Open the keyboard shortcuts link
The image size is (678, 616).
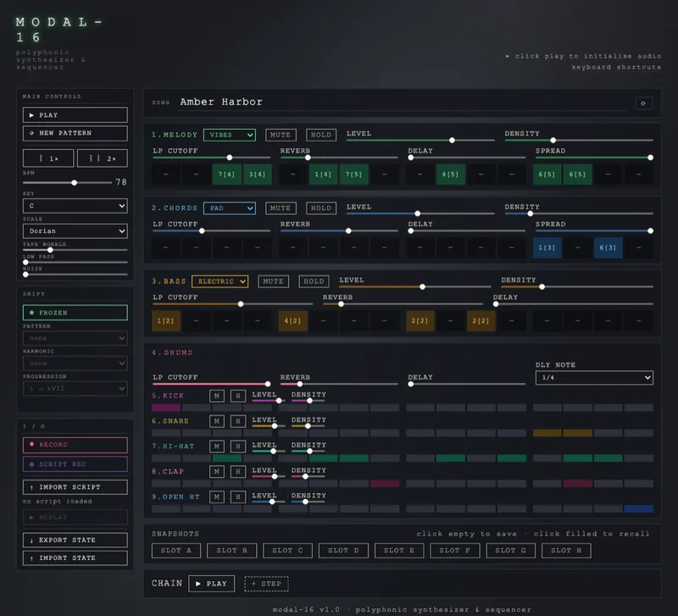click(x=616, y=67)
